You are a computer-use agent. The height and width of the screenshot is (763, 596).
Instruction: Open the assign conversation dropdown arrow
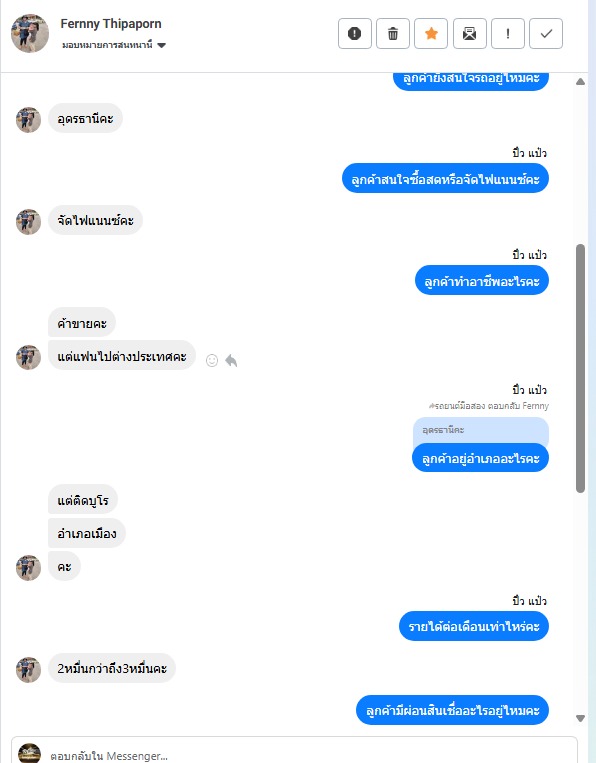tap(162, 45)
